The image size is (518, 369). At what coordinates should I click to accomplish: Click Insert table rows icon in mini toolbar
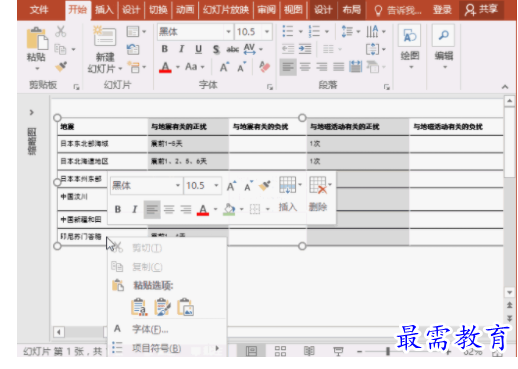point(288,185)
